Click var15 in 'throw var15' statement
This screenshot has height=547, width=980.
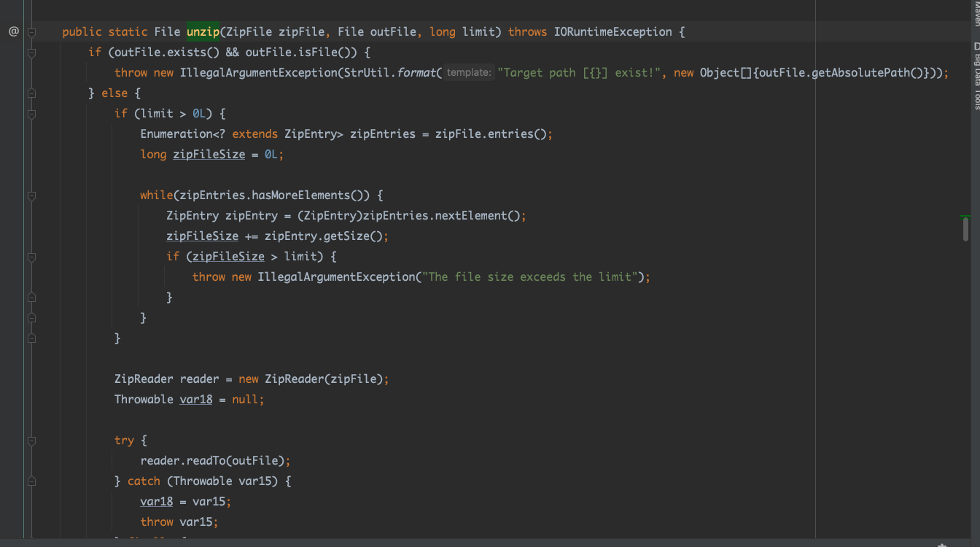[196, 521]
